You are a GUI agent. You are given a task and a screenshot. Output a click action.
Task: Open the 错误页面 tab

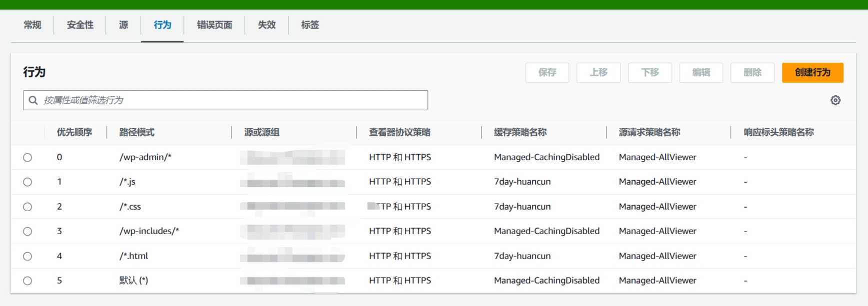click(x=214, y=25)
